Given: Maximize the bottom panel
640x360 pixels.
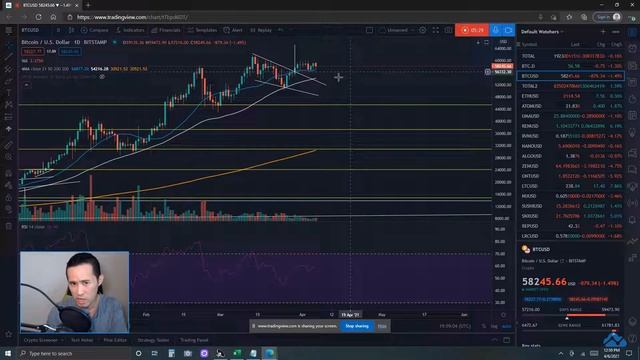Looking at the screenshot, I should click(507, 340).
